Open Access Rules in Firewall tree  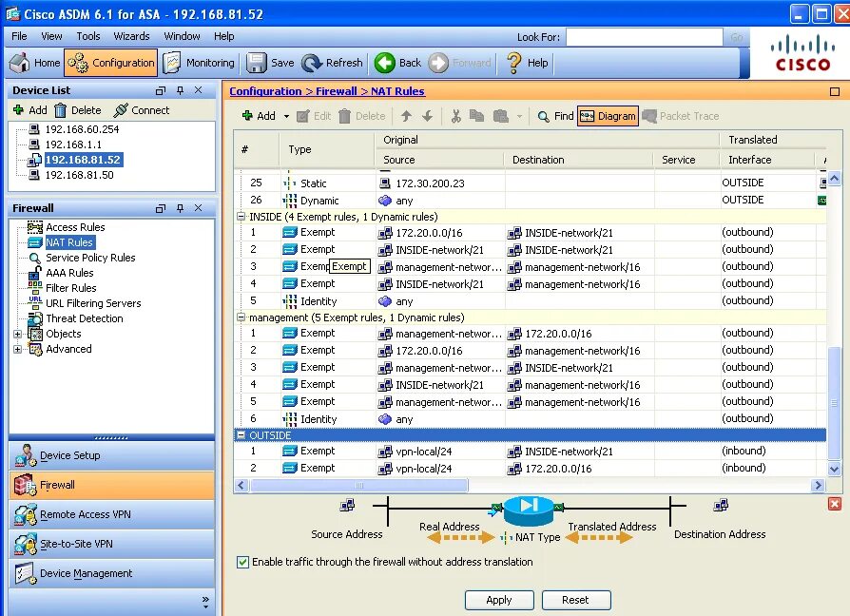point(75,227)
